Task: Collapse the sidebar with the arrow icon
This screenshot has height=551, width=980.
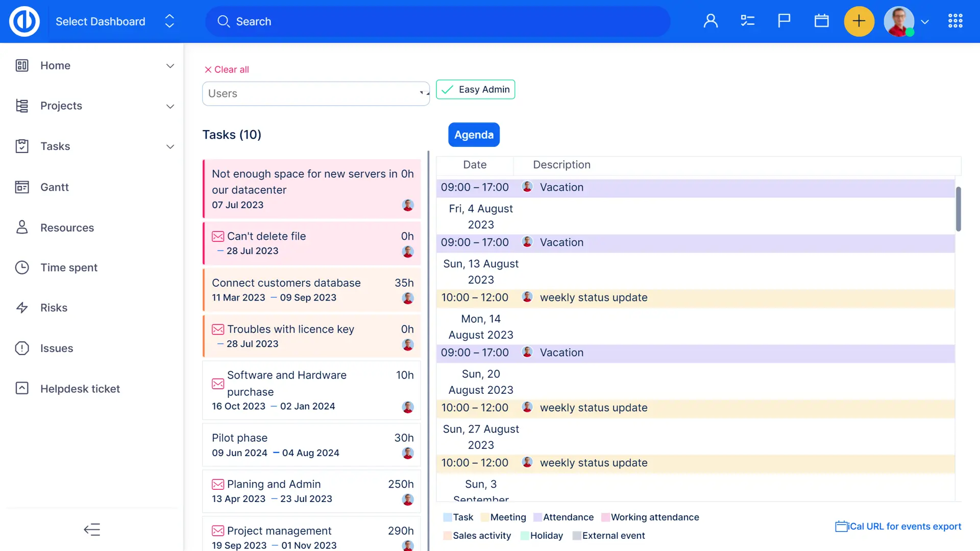Action: coord(92,530)
